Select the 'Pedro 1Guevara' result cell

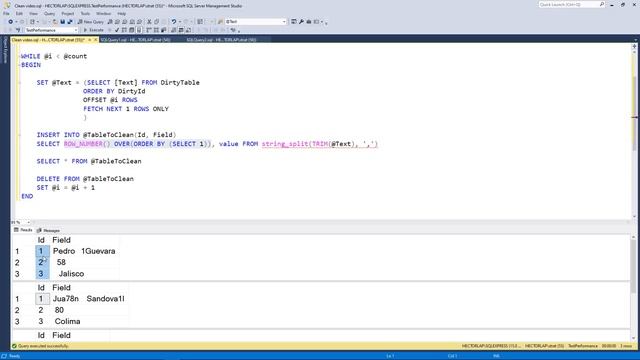click(x=84, y=251)
